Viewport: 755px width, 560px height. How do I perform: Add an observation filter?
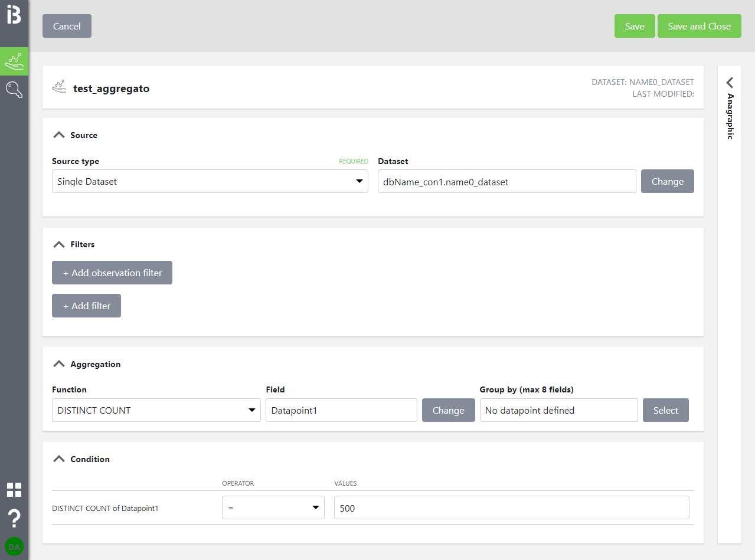pos(112,273)
